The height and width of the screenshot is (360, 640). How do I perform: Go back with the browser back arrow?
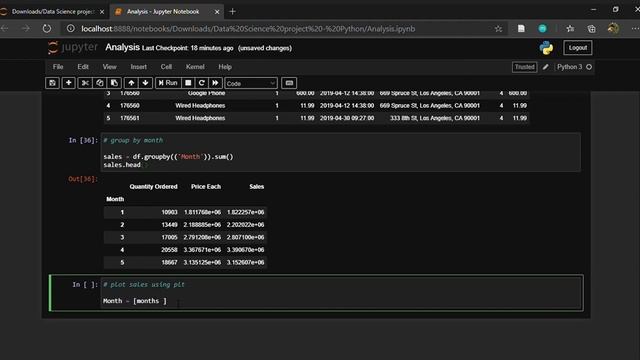[5, 29]
